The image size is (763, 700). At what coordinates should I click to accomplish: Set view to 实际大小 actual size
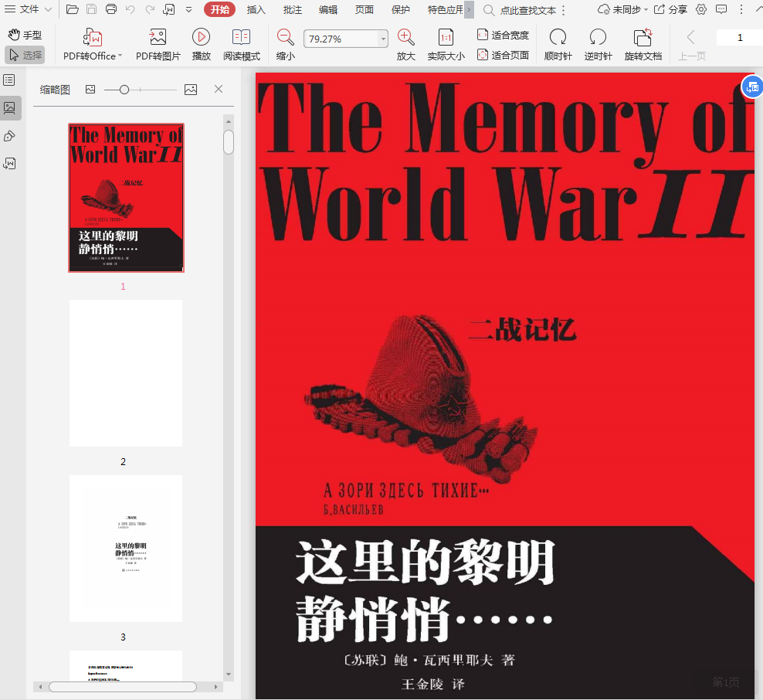point(446,45)
